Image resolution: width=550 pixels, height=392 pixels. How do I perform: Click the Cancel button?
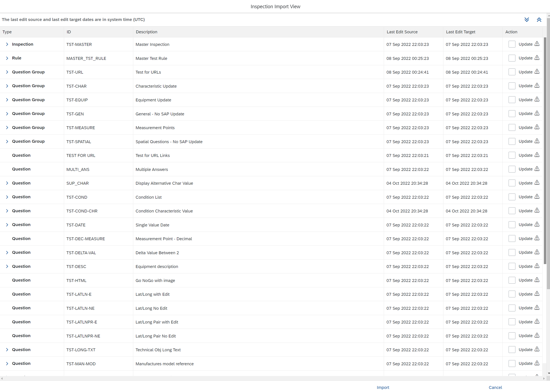pyautogui.click(x=495, y=387)
